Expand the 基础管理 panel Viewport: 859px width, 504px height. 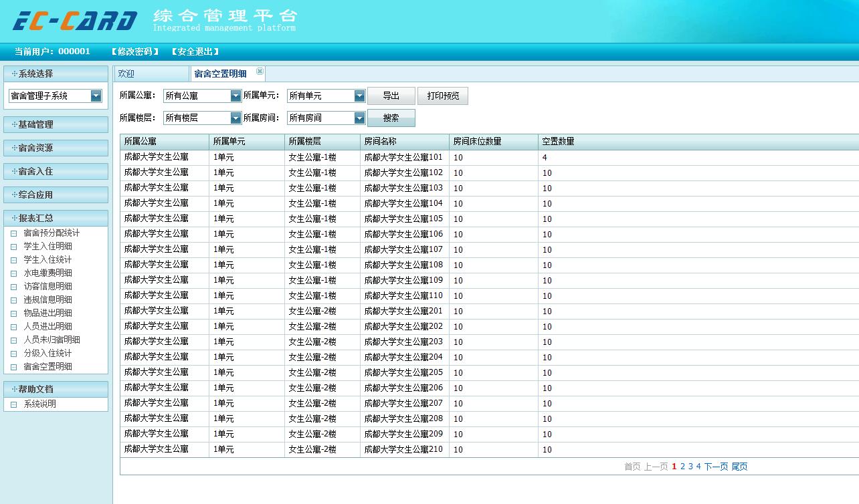[x=56, y=124]
